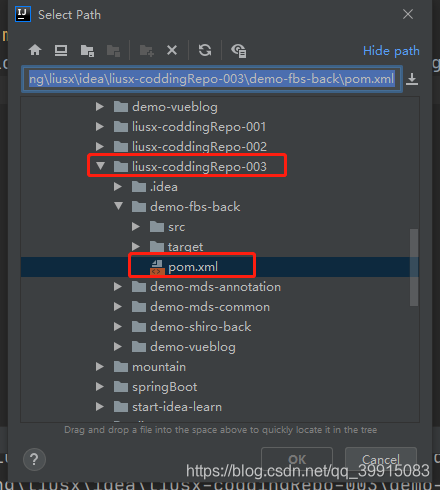Expand liusx-coddingRepo-001 folder arrow
The width and height of the screenshot is (440, 490).
pos(99,127)
